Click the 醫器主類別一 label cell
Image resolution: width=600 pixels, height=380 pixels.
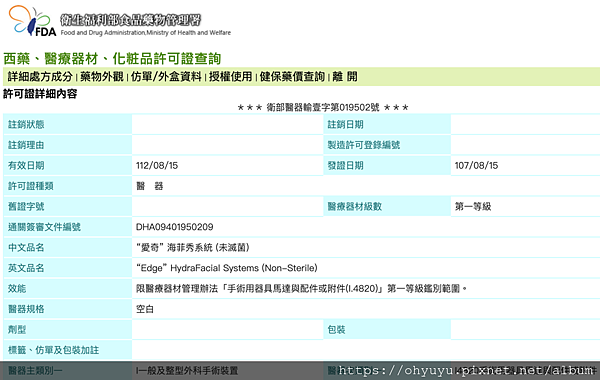pyautogui.click(x=67, y=370)
